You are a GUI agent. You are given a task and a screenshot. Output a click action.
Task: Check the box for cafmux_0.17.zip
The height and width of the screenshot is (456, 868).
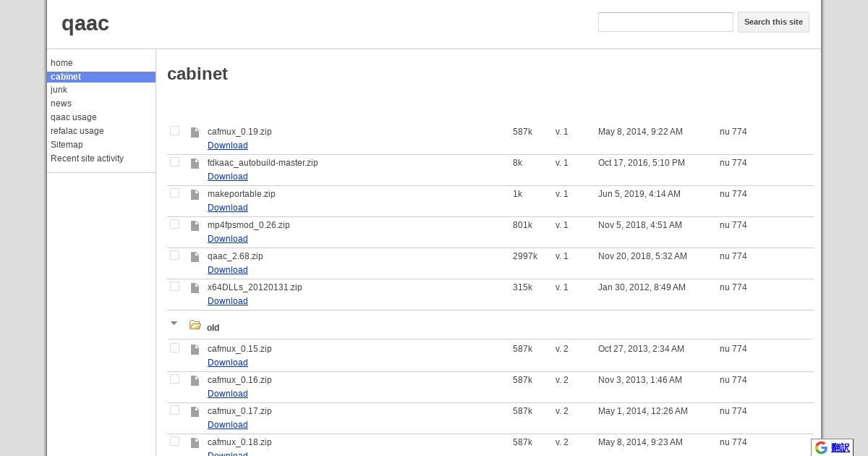point(174,410)
